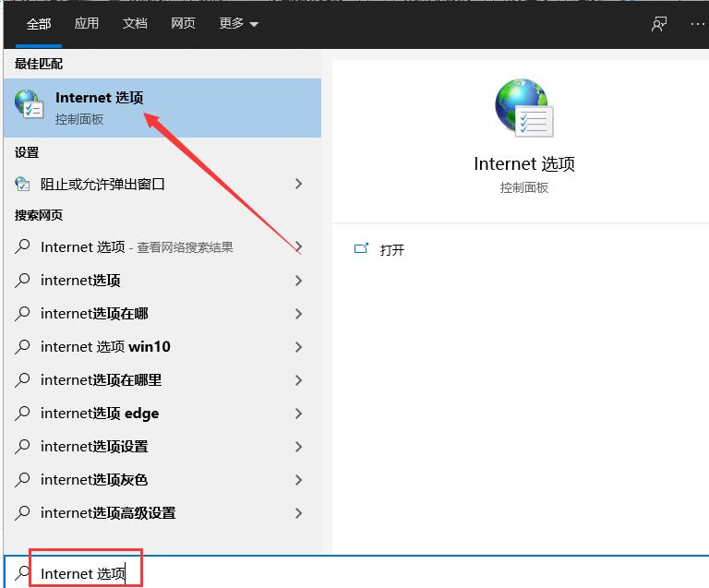The width and height of the screenshot is (709, 588).
Task: Expand chevron for internet选项设置
Action: [298, 447]
